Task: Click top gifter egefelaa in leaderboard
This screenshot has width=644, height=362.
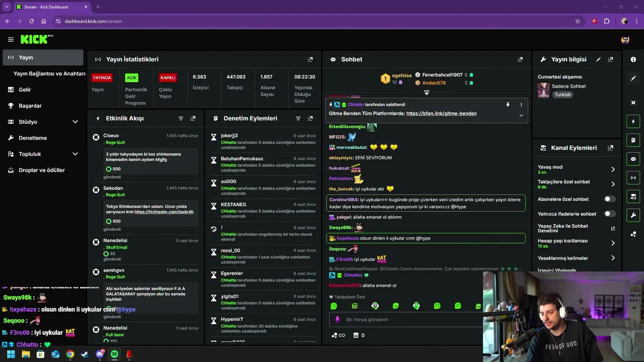Action: [401, 75]
